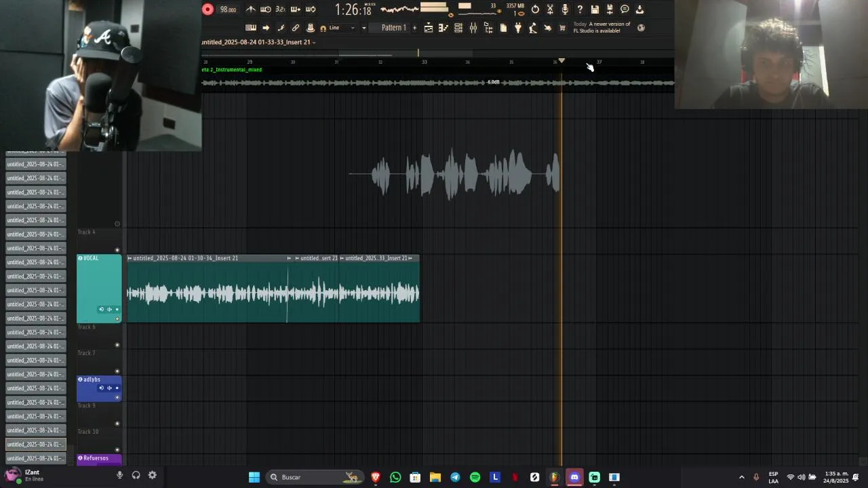Add new pattern with plus button
Viewport: 868px width, 488px height.
[x=414, y=28]
